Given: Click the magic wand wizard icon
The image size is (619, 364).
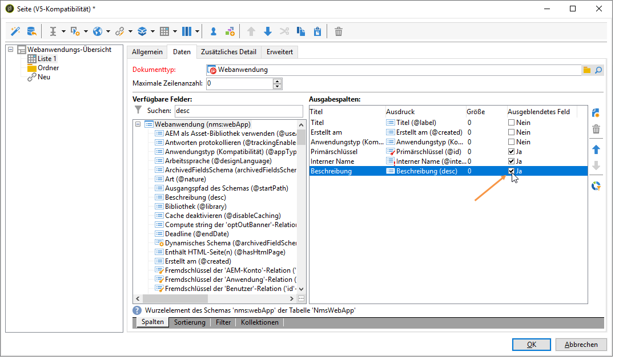Looking at the screenshot, I should point(15,31).
